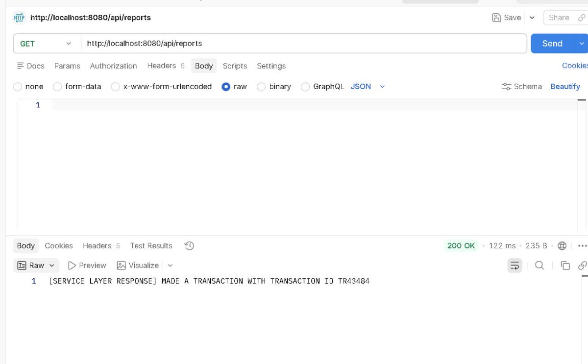The height and width of the screenshot is (364, 588).
Task: Click the request title http://localhost:8080/api/reports
Action: pyautogui.click(x=91, y=18)
